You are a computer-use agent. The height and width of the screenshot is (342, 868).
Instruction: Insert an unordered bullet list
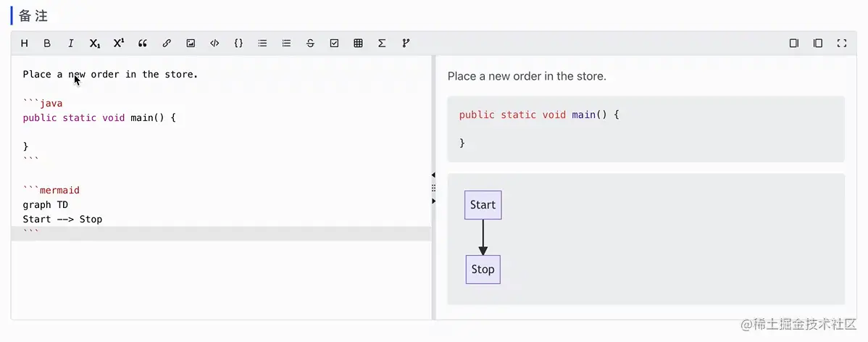click(x=262, y=43)
